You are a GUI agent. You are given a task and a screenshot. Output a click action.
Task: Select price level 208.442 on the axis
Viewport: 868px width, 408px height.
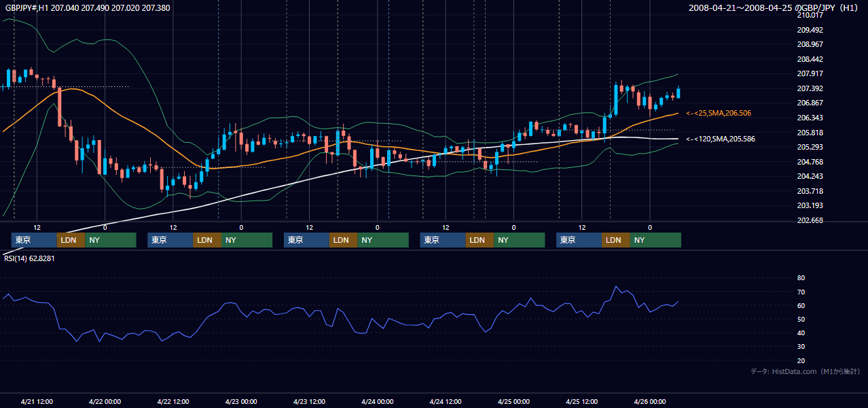click(810, 59)
